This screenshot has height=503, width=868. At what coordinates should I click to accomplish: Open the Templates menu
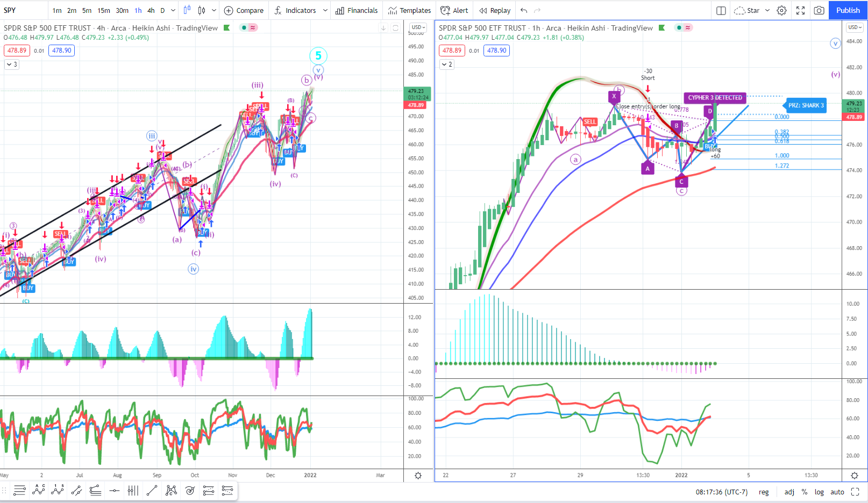(409, 10)
